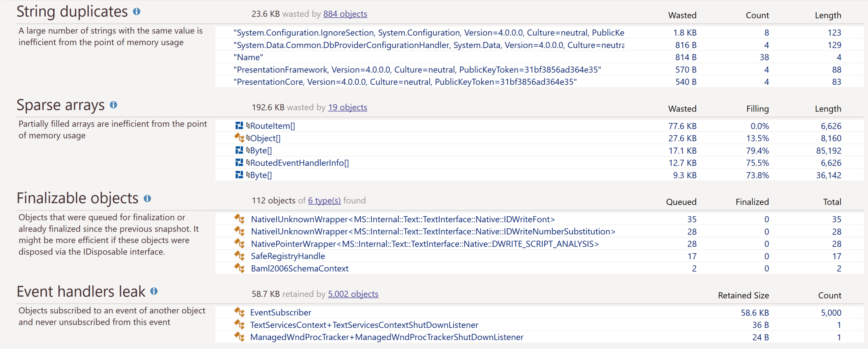
Task: Click the Retained Size column header
Action: [x=743, y=295]
